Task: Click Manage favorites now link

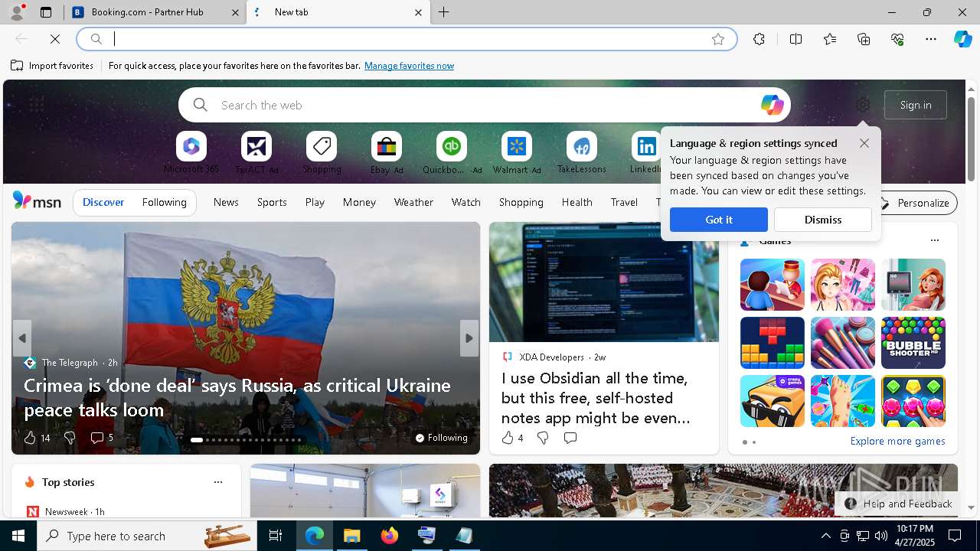Action: tap(409, 66)
